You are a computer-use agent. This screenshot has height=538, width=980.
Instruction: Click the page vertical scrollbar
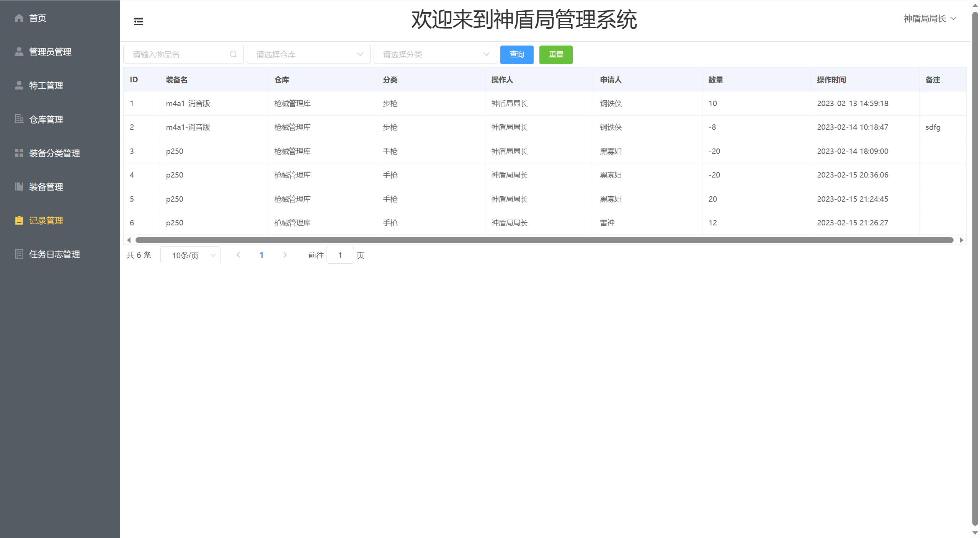pos(975,268)
